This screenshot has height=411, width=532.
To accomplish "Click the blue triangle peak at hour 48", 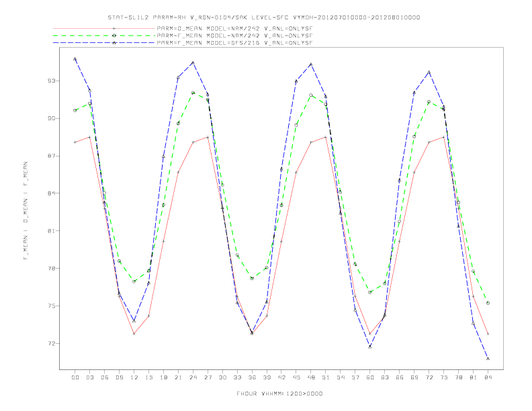I will tap(311, 64).
